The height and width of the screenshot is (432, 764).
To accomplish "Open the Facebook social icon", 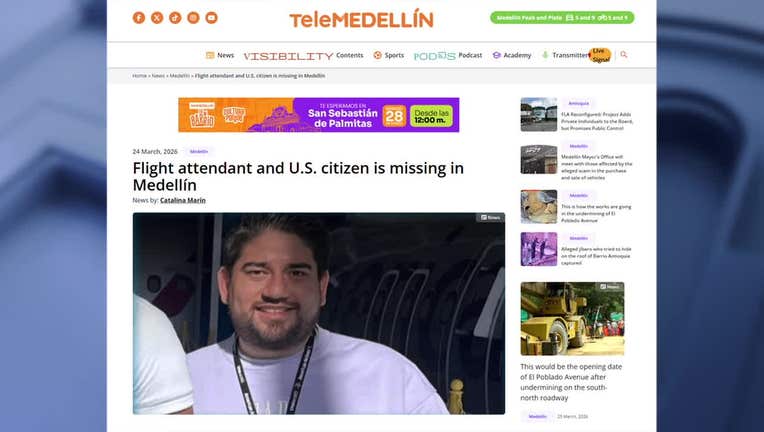I will [139, 18].
